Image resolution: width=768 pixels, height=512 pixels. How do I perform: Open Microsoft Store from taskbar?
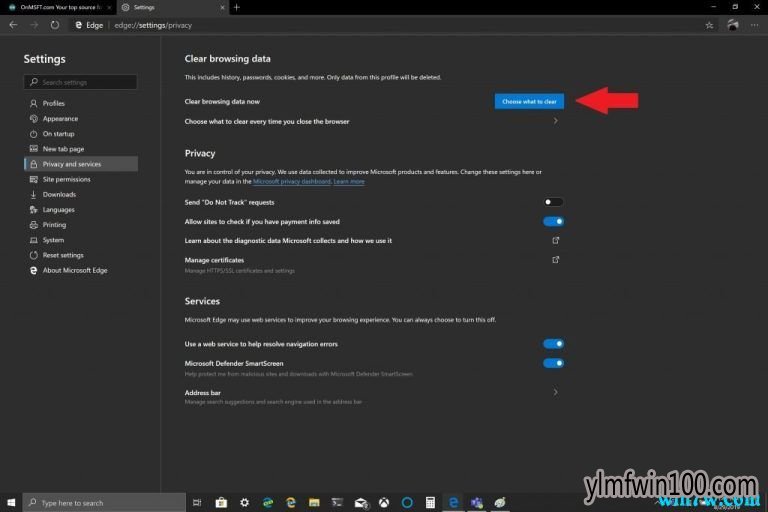(x=221, y=503)
